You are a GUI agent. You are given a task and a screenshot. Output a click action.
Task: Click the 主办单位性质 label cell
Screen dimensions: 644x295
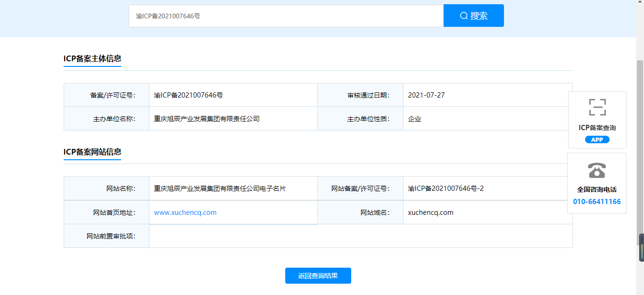(361, 119)
